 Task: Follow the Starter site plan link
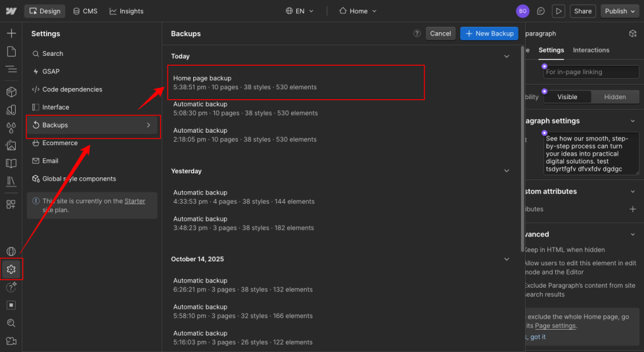coord(135,201)
